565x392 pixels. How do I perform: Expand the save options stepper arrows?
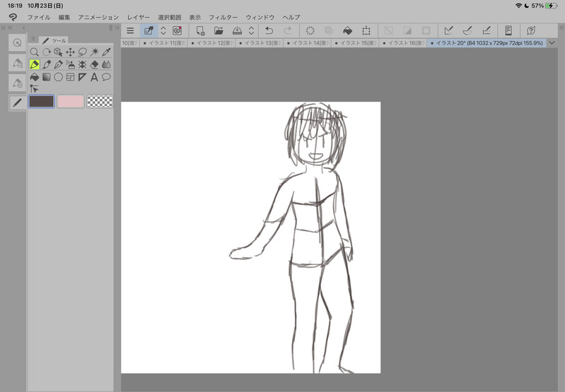251,30
